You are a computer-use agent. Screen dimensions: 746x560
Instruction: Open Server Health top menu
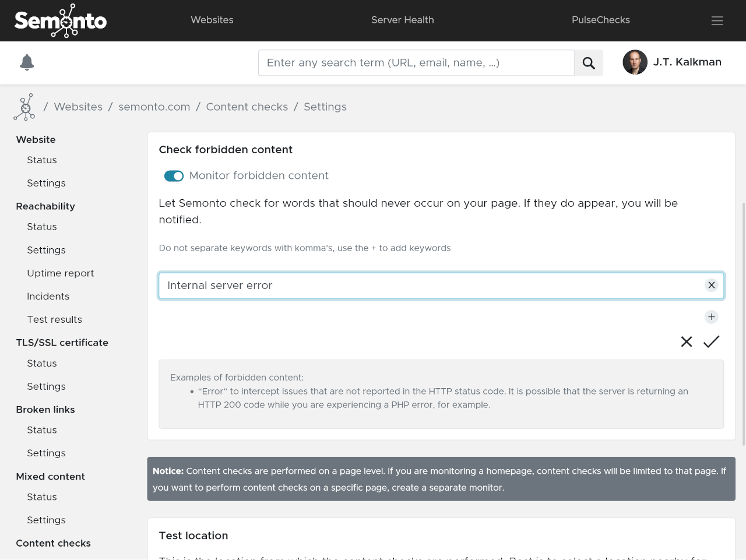pos(403,20)
